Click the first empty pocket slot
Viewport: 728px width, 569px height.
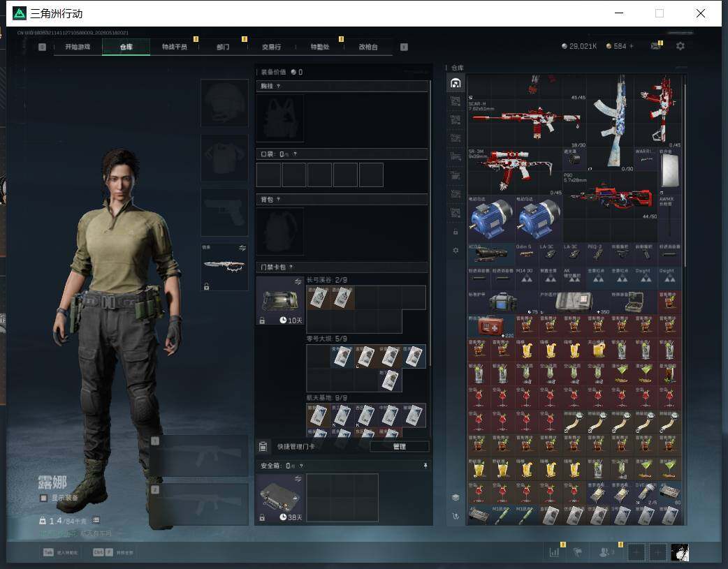pos(268,175)
